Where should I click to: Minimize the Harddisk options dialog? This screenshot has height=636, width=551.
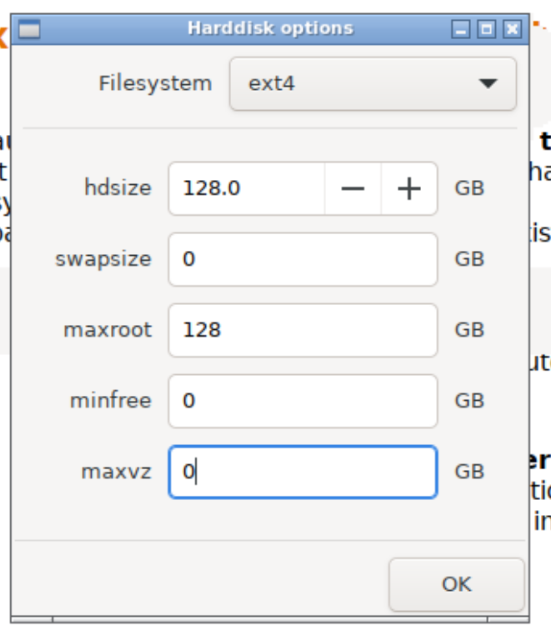click(x=461, y=29)
